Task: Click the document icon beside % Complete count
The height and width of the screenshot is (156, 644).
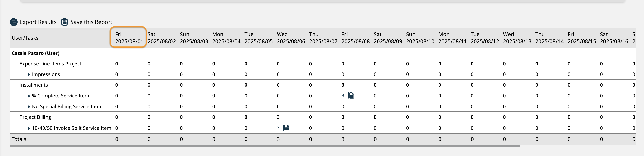Action: point(351,95)
